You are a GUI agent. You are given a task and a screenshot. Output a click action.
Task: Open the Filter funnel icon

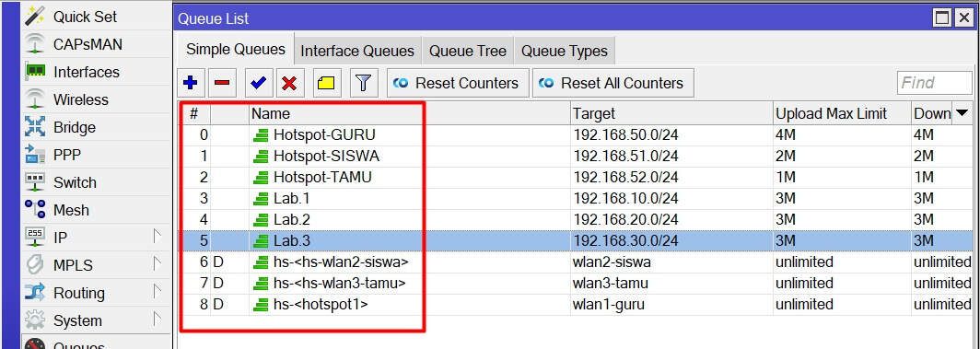tap(364, 83)
